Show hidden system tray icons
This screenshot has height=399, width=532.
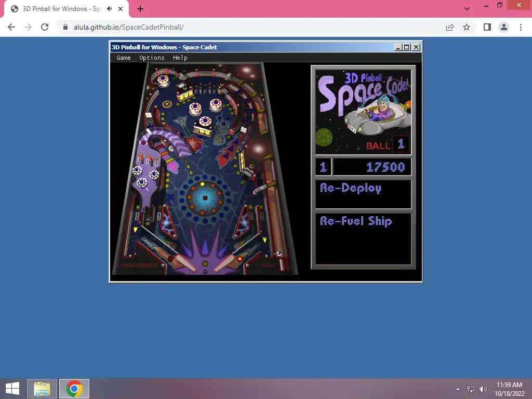458,389
